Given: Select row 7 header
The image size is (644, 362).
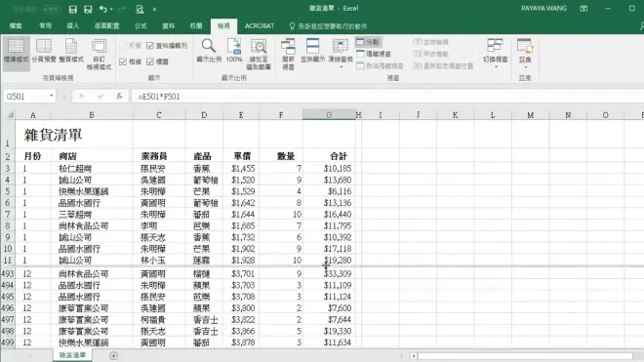Looking at the screenshot, I should (x=8, y=215).
